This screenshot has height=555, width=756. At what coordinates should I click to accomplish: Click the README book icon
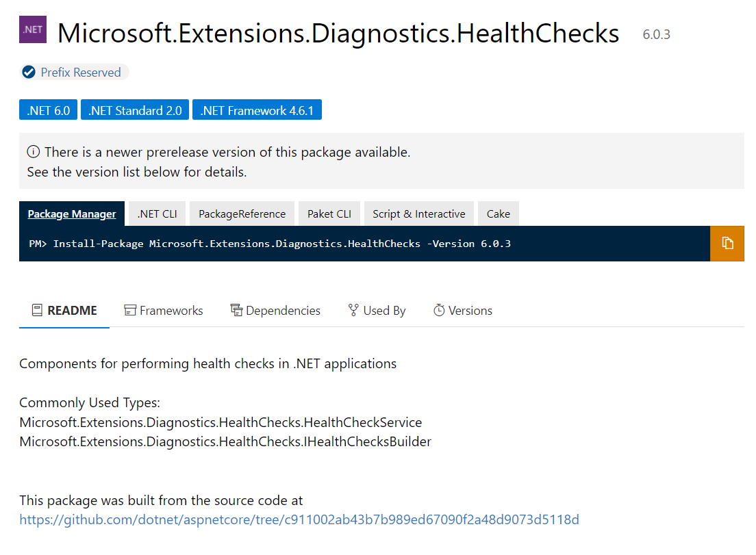click(37, 310)
